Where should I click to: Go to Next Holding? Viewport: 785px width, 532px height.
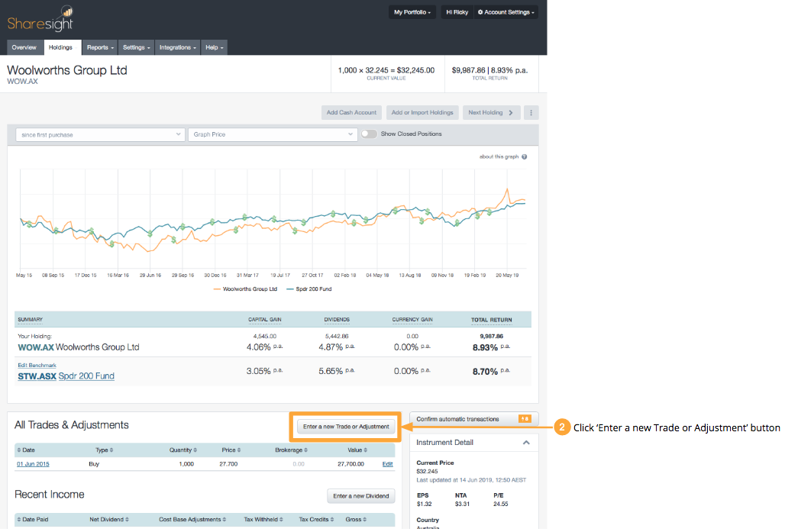coord(491,113)
